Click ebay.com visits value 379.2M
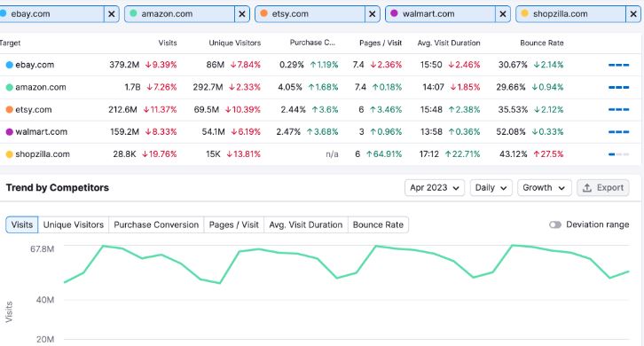Screen dimensions: 644x346 tap(124, 65)
